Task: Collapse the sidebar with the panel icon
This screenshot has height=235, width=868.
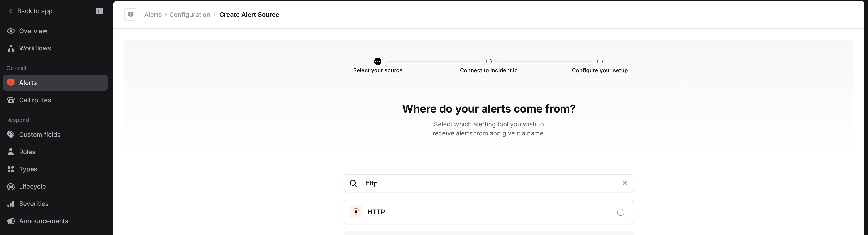Action: pos(99,10)
